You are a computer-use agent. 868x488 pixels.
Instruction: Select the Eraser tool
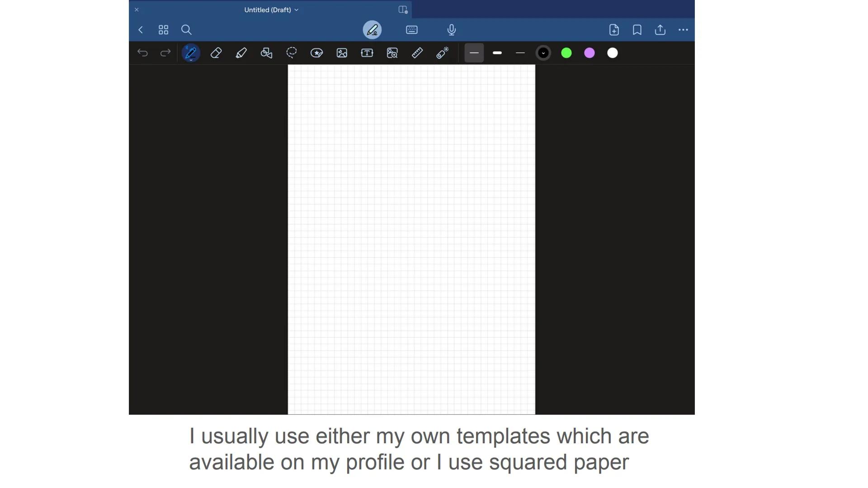216,53
